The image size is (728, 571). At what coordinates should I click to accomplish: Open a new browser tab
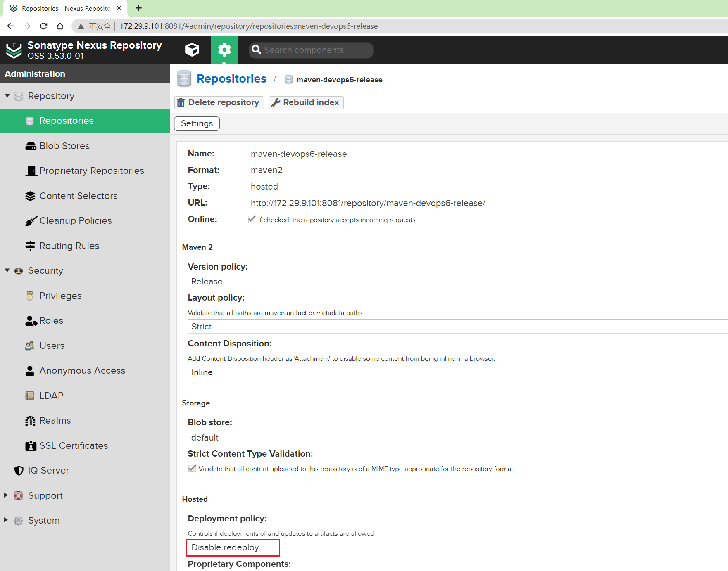coord(139,8)
